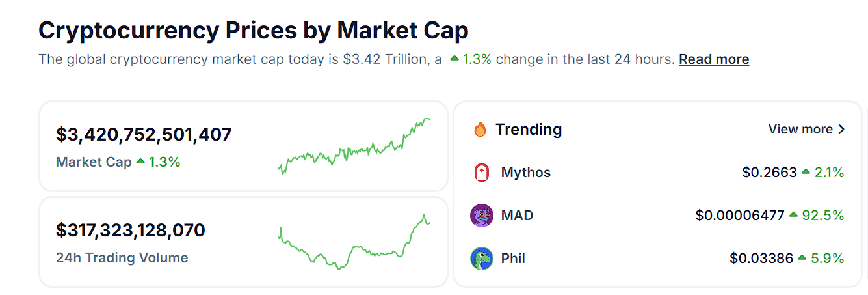The image size is (868, 295).
Task: Click the Trending fire icon
Action: pos(480,130)
